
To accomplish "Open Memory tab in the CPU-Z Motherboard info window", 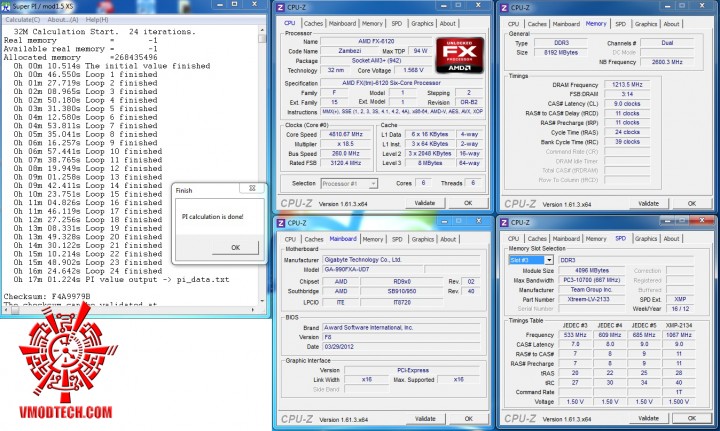I will click(x=372, y=239).
